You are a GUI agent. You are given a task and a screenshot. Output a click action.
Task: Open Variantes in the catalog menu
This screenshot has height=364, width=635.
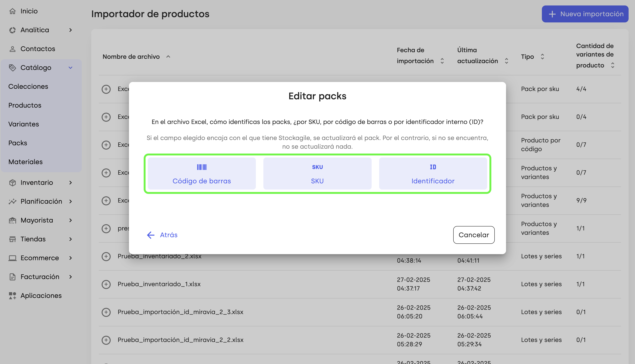click(24, 124)
